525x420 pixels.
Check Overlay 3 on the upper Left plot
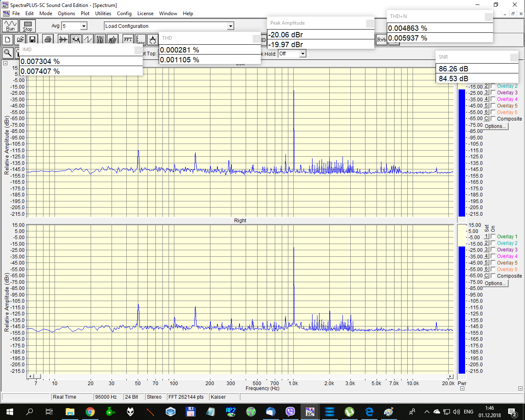(x=493, y=92)
